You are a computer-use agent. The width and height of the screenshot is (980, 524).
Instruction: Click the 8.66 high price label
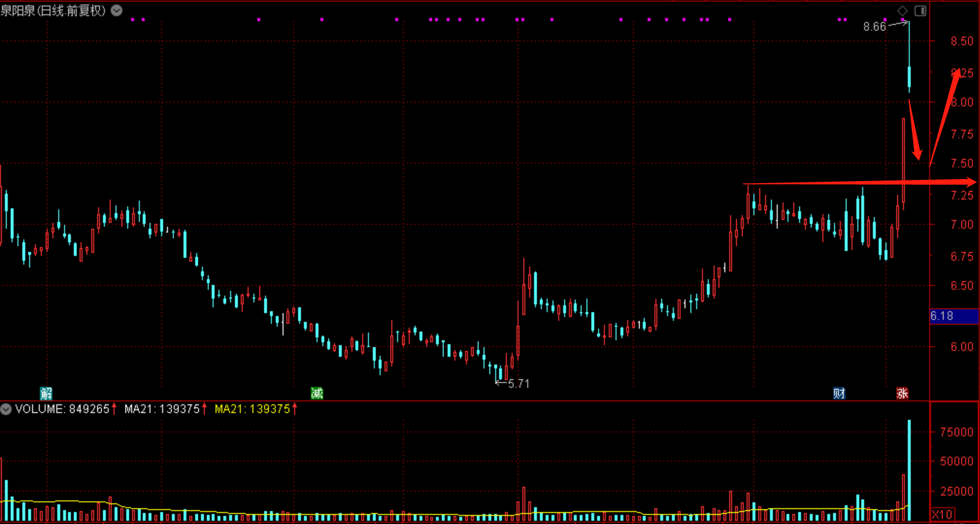[x=874, y=27]
